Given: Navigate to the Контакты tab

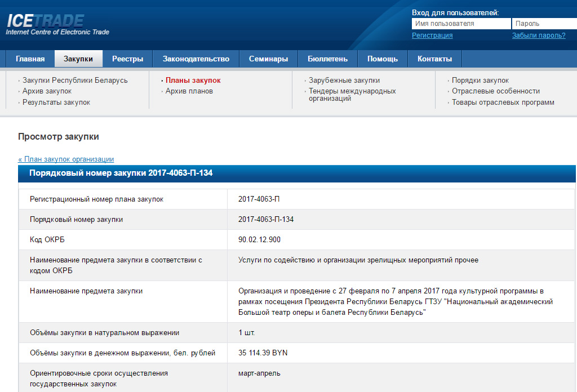Looking at the screenshot, I should click(x=434, y=59).
